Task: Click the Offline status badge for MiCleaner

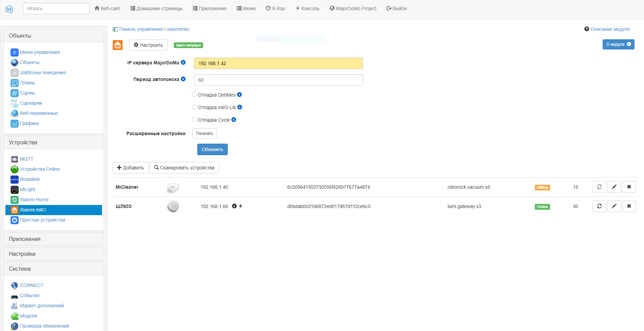Action: pyautogui.click(x=542, y=187)
